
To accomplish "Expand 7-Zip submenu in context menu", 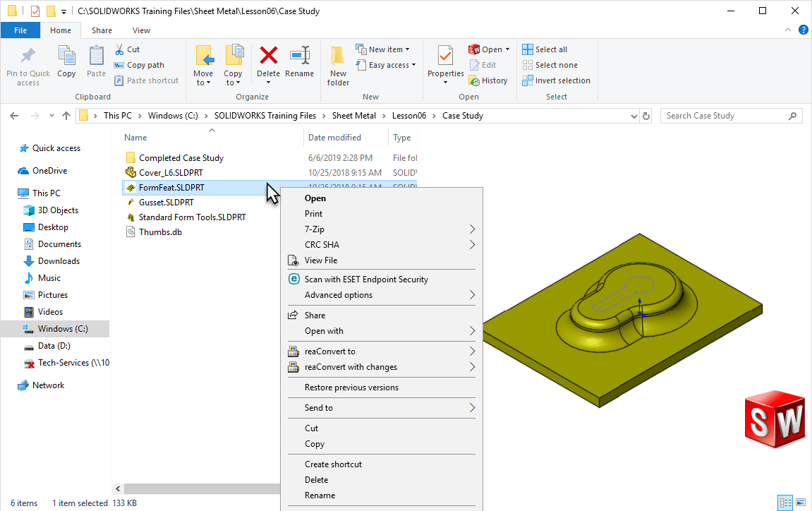I will click(x=381, y=229).
